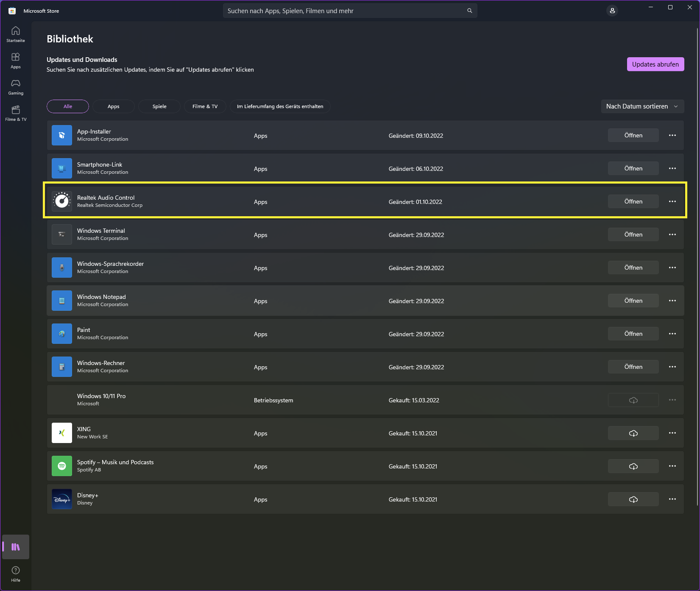Click the Windows-Sprachrekorder app icon
Viewport: 700px width, 591px height.
point(62,268)
